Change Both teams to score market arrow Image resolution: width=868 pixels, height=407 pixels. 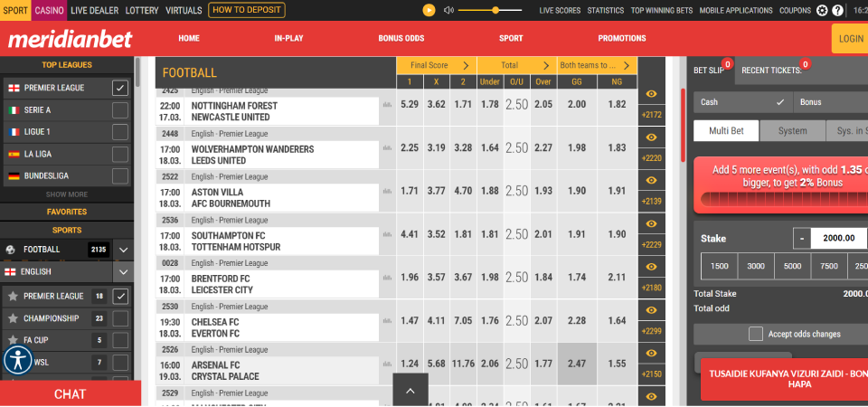click(626, 65)
